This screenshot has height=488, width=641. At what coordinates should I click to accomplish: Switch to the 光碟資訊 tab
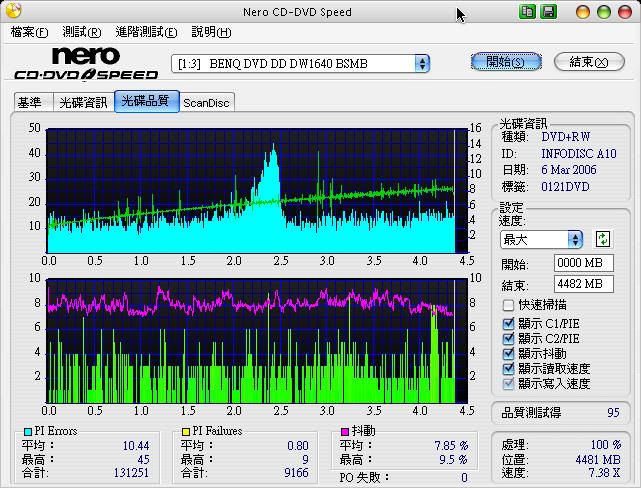tap(83, 102)
